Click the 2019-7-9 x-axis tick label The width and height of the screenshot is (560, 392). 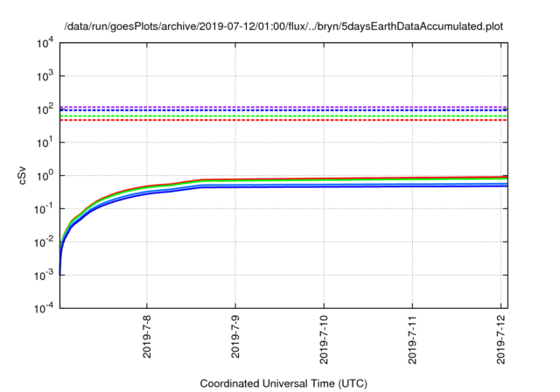coord(235,336)
